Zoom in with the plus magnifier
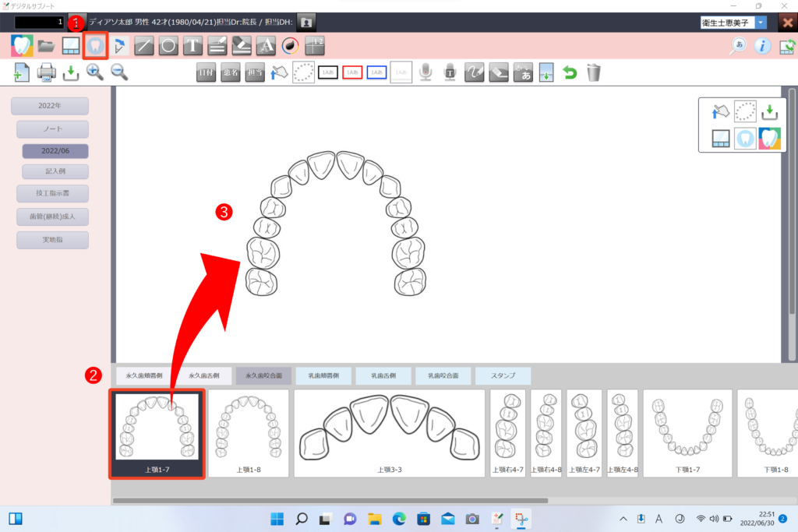Viewport: 798px width, 532px height. coord(95,72)
